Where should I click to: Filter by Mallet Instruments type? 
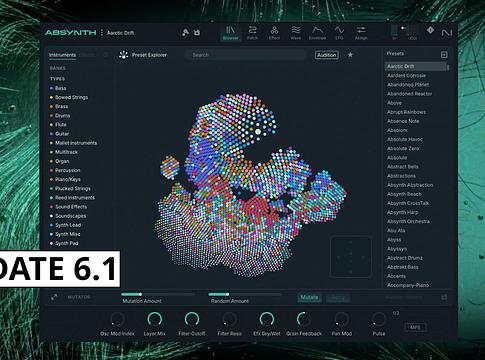click(x=73, y=143)
